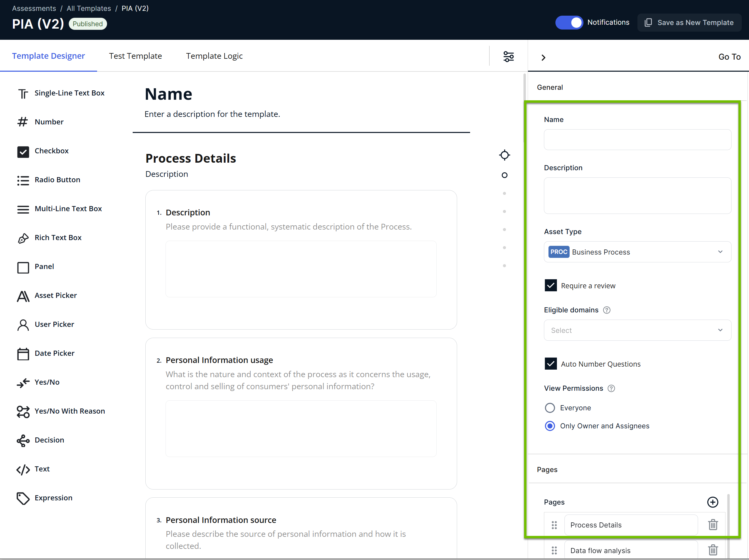
Task: Delete the Process Details page
Action: click(713, 525)
